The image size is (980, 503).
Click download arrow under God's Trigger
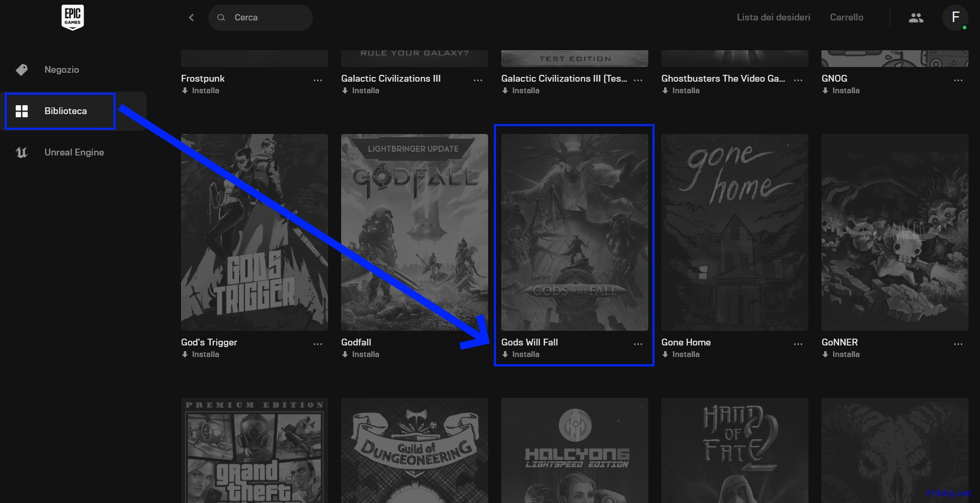185,354
